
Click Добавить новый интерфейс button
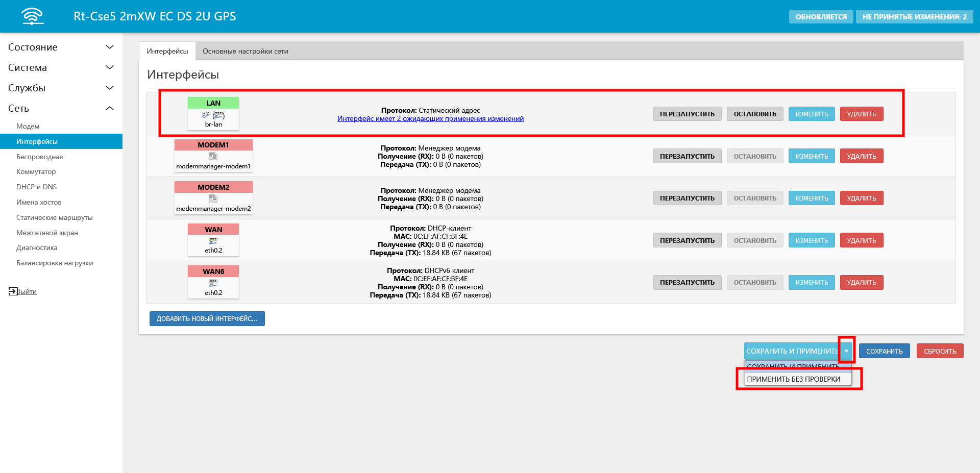click(207, 318)
